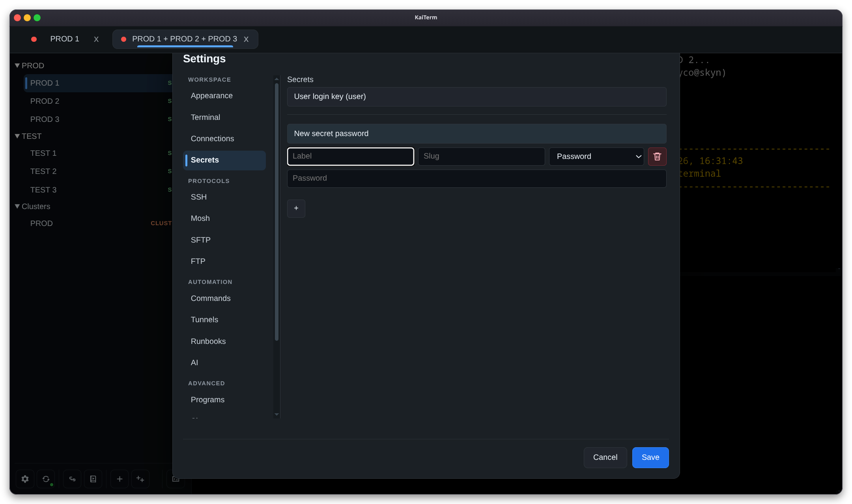
Task: Switch to the PROD 1 tab
Action: (x=65, y=39)
